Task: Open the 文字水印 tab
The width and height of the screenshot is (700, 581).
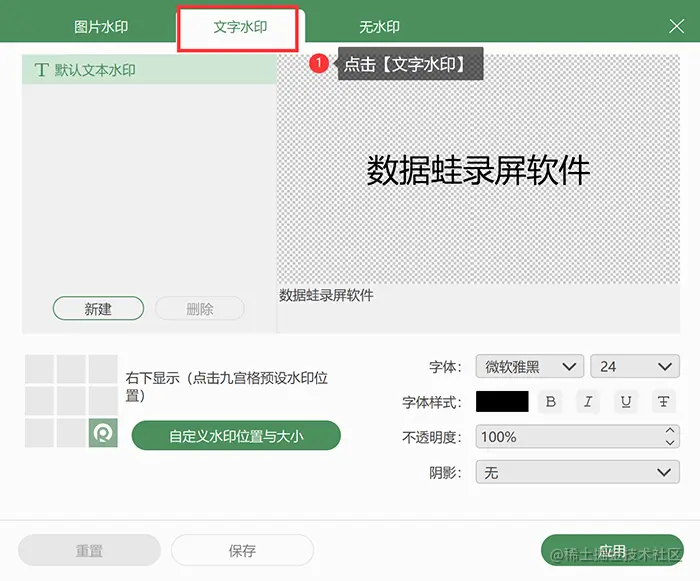Action: click(x=240, y=27)
